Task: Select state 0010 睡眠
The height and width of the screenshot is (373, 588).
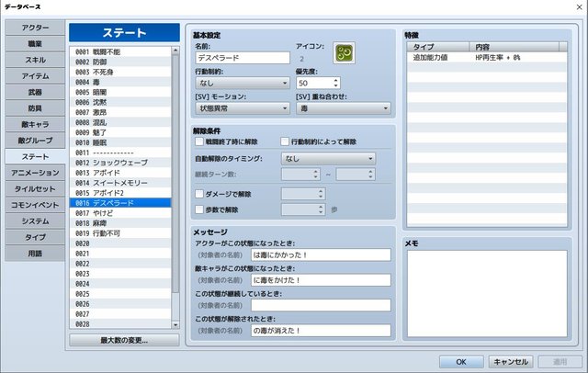Action: point(120,142)
